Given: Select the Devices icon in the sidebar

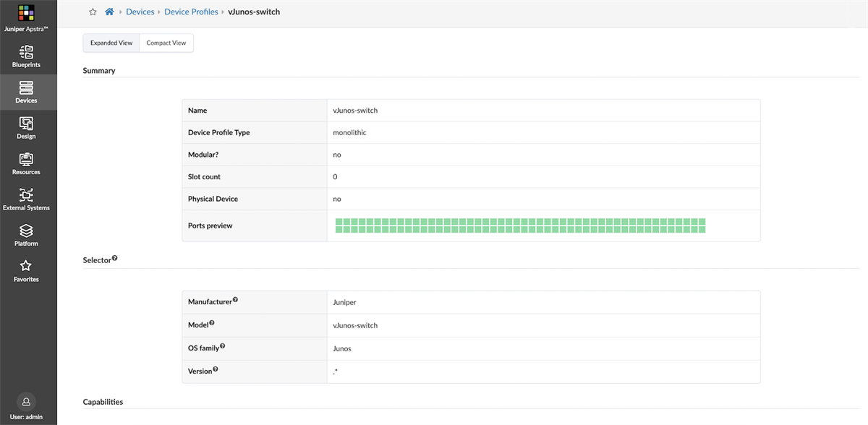Looking at the screenshot, I should pos(26,92).
